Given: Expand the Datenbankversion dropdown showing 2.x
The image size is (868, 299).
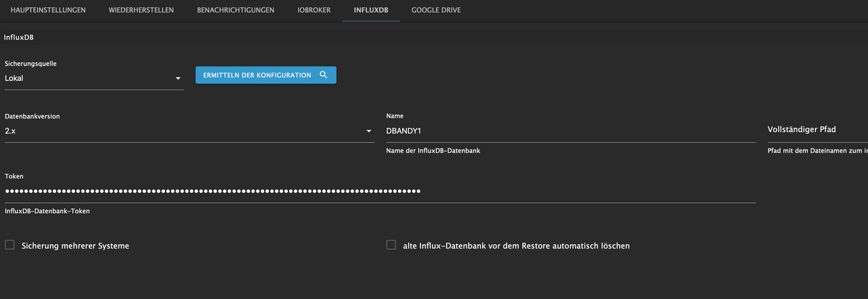Looking at the screenshot, I should 181,131.
